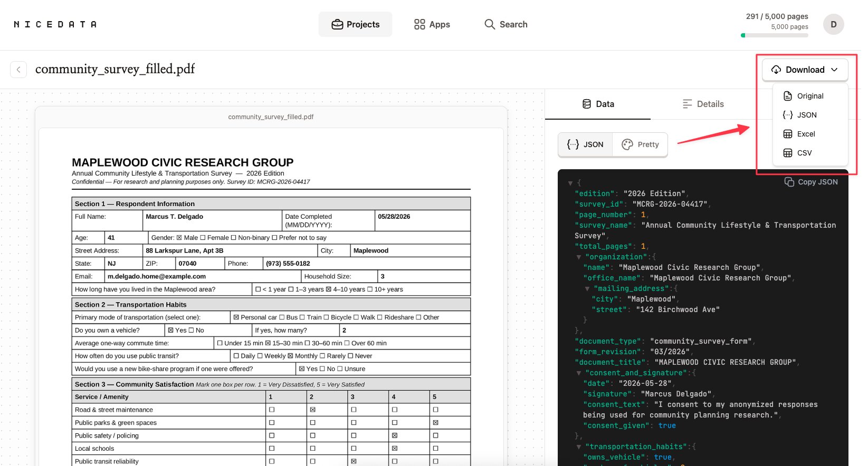
Task: Click the Monthly public transit checkbox
Action: click(290, 356)
